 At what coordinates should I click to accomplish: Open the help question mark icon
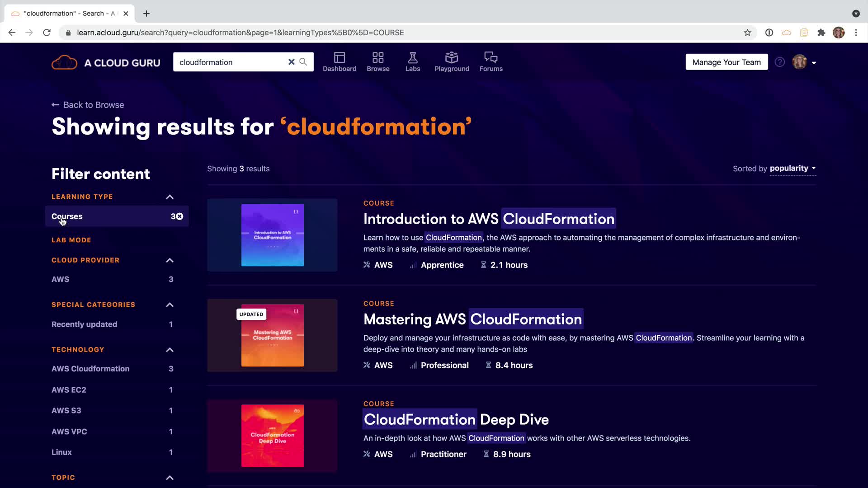[x=779, y=62]
